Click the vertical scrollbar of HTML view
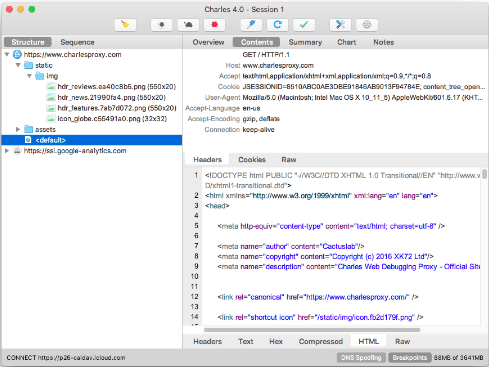Screen dimensions: 489x367 point(484,174)
